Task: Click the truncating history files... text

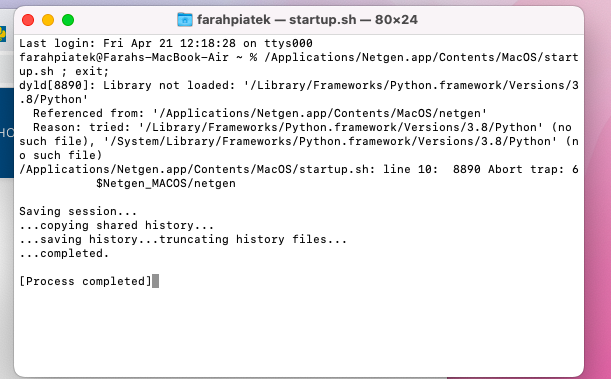Action: click(253, 240)
